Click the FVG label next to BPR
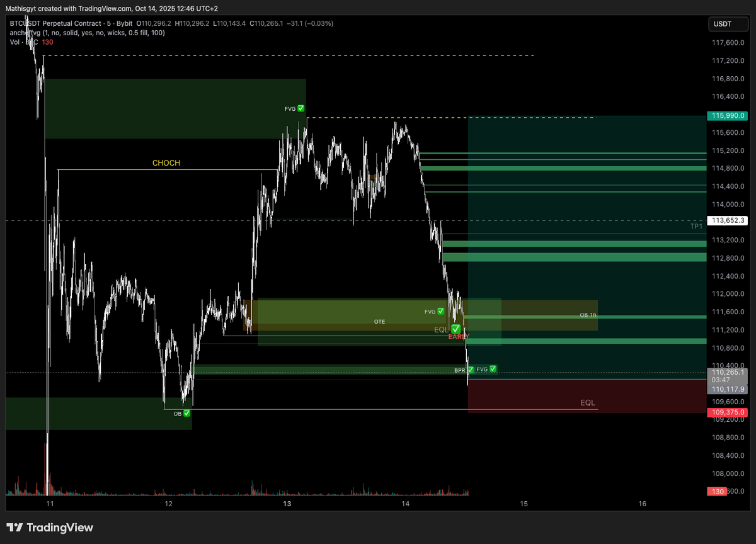The width and height of the screenshot is (756, 544). coord(483,369)
